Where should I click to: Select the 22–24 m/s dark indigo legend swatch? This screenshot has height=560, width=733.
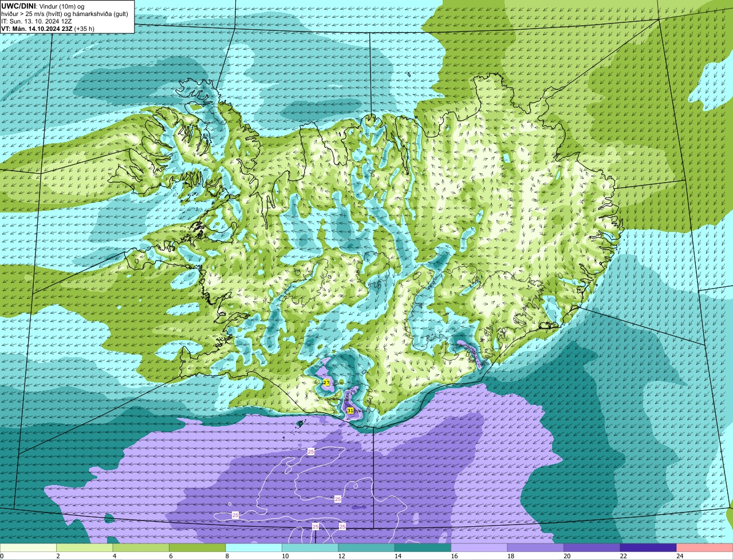click(648, 548)
